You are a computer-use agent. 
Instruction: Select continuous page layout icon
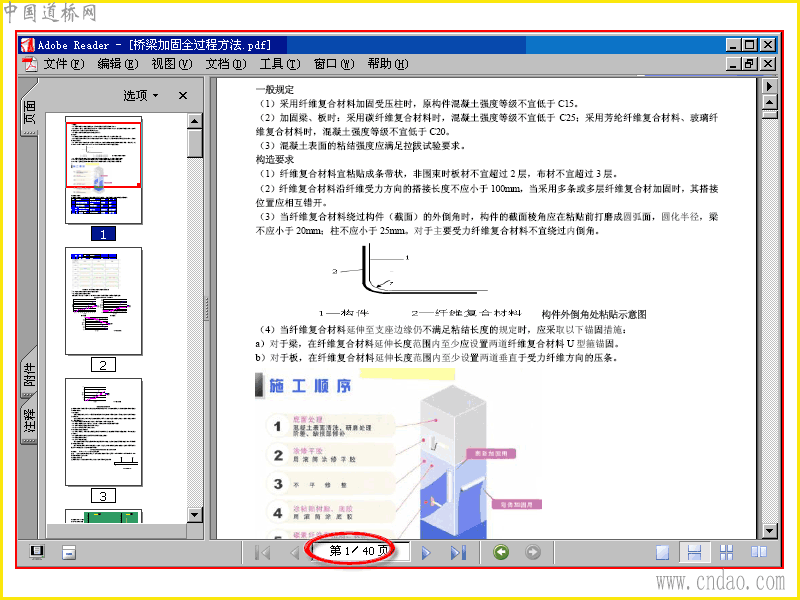tap(694, 552)
